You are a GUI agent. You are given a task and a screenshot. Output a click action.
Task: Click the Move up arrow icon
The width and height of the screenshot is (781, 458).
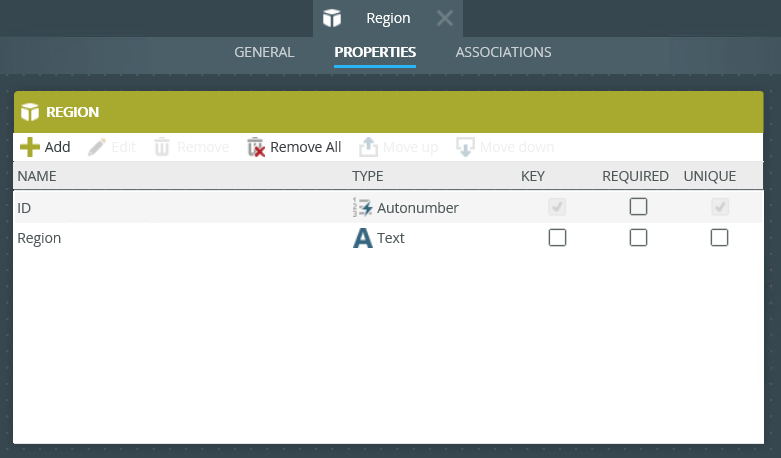(x=368, y=147)
